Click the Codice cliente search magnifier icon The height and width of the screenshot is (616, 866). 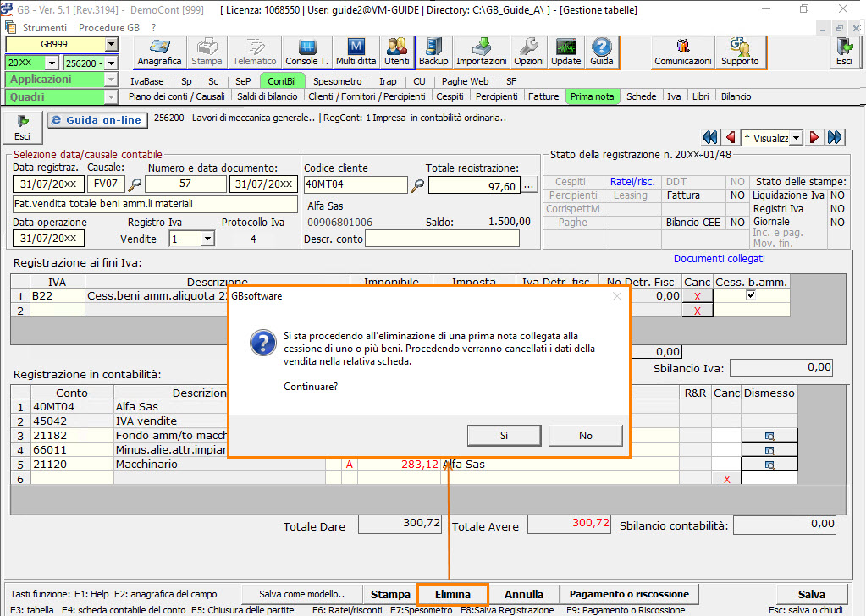pyautogui.click(x=417, y=185)
